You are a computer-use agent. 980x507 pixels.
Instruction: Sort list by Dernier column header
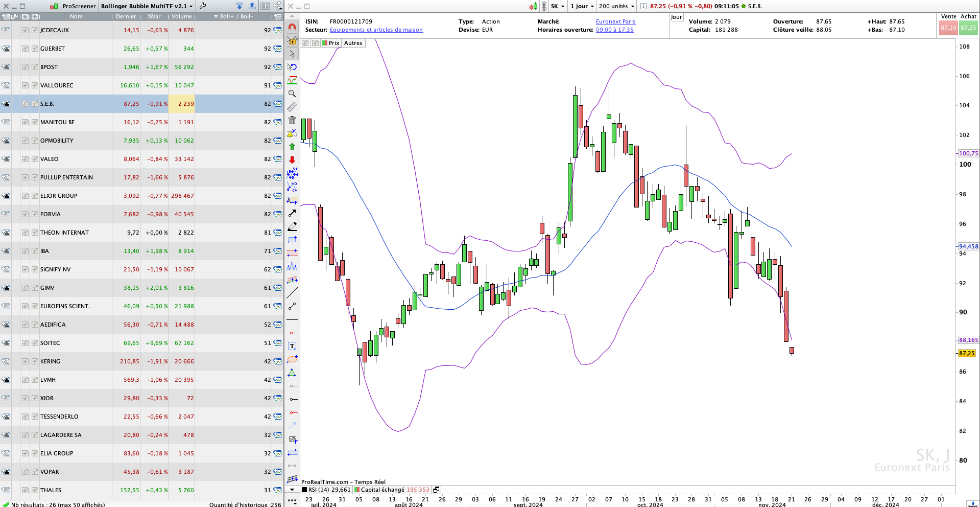(x=126, y=16)
